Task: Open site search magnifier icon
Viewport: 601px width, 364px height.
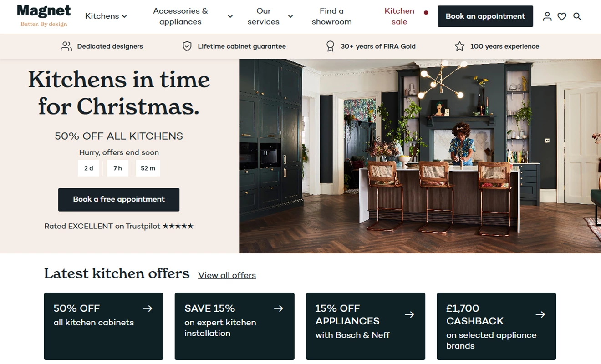Action: pyautogui.click(x=577, y=16)
